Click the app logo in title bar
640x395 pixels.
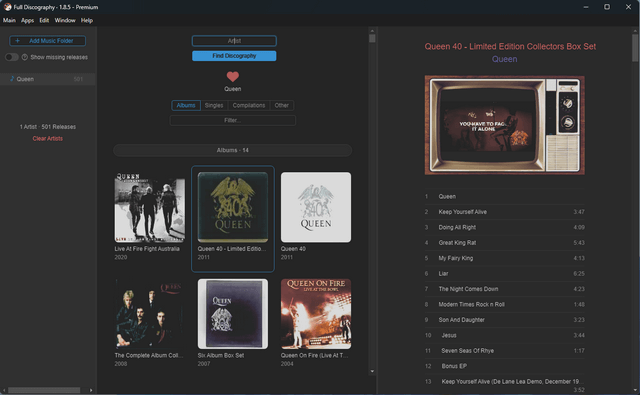tap(7, 7)
